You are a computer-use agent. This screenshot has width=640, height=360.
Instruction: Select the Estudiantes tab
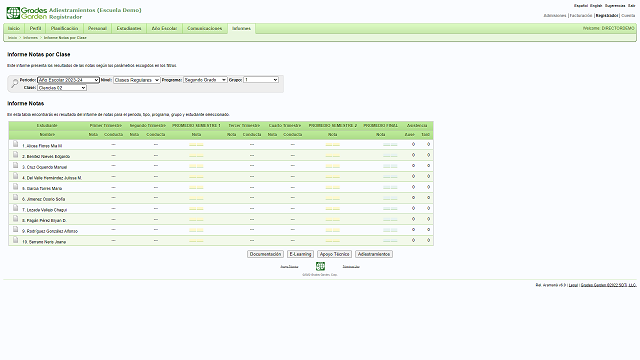pyautogui.click(x=129, y=29)
